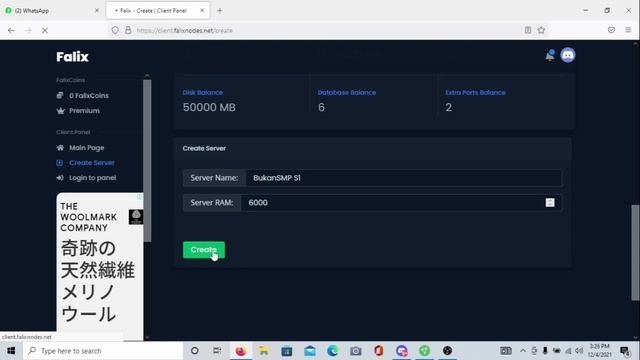Open Task View in the taskbar
The width and height of the screenshot is (640, 360).
tap(217, 351)
